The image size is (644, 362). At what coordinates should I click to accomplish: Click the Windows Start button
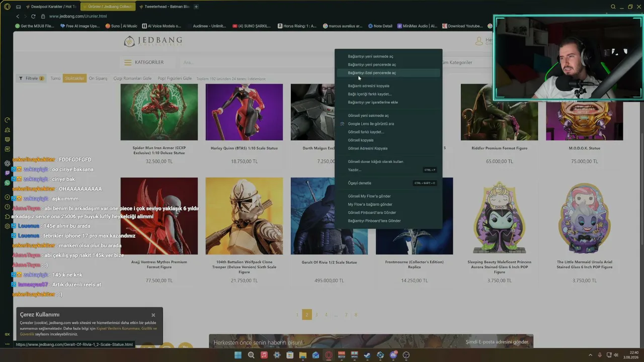tap(238, 355)
